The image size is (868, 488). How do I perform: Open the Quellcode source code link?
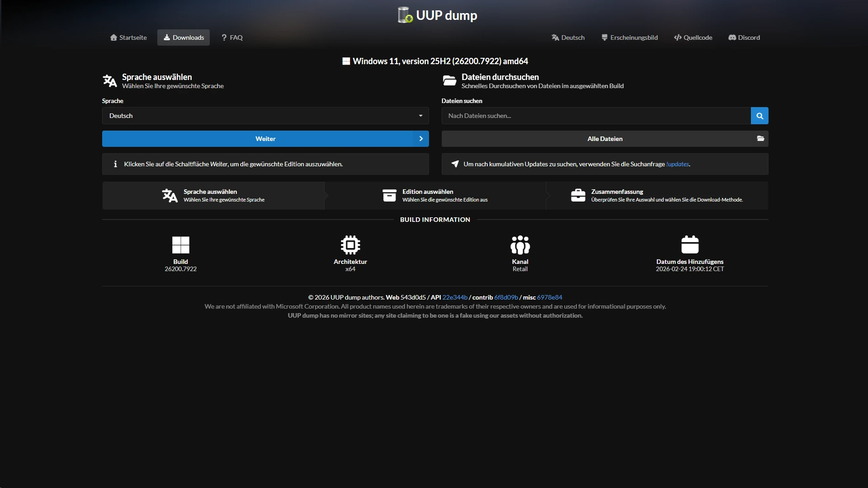(693, 38)
